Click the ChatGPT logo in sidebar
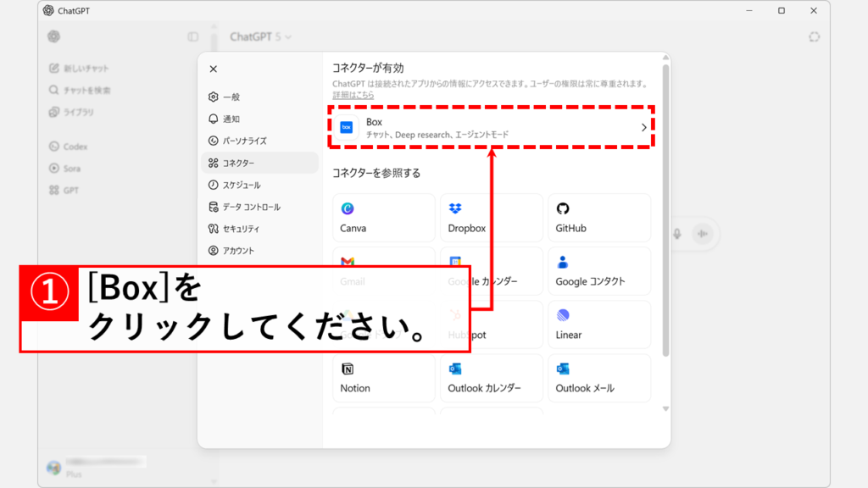Image resolution: width=868 pixels, height=488 pixels. click(x=53, y=36)
